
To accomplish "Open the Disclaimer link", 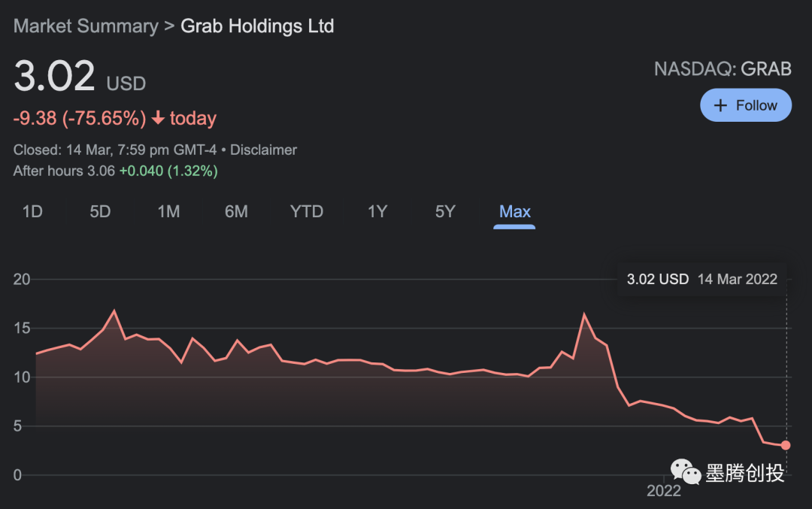I will pos(263,150).
